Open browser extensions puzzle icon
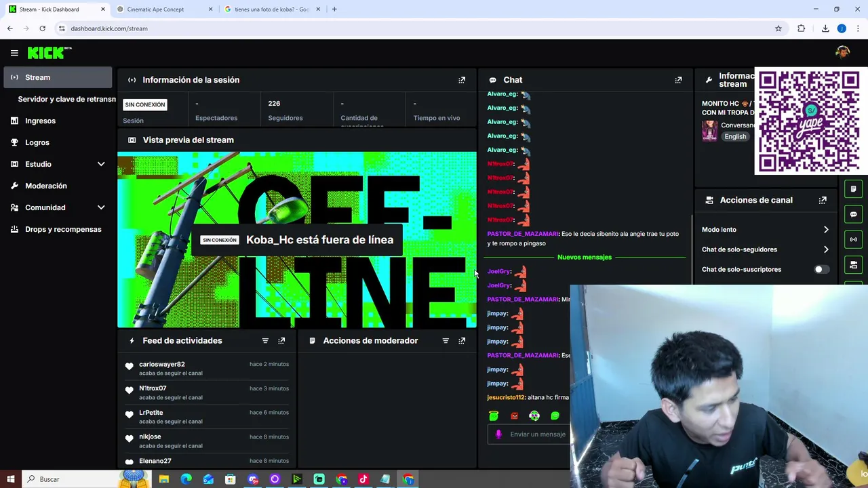Image resolution: width=868 pixels, height=488 pixels. [802, 28]
